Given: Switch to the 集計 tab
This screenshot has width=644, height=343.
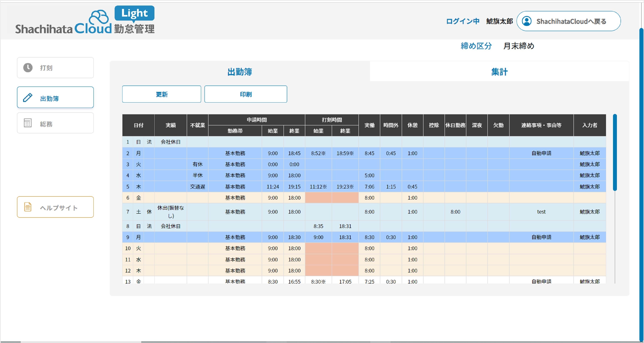Looking at the screenshot, I should coord(499,72).
